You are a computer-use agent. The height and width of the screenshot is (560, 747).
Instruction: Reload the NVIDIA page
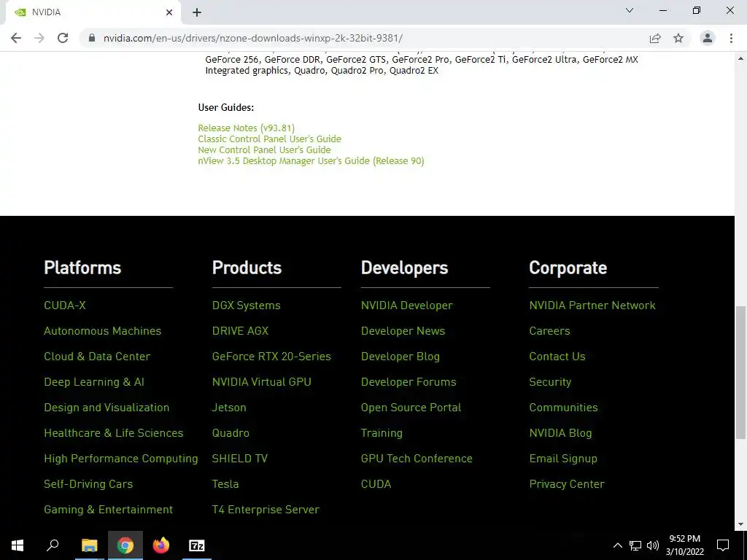pyautogui.click(x=63, y=38)
